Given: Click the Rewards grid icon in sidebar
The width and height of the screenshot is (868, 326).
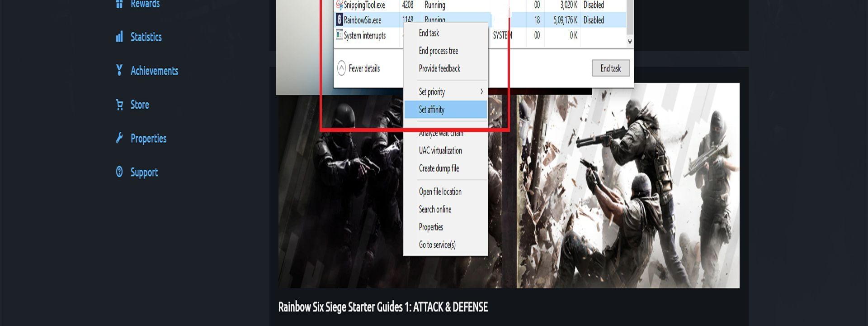Looking at the screenshot, I should [119, 4].
